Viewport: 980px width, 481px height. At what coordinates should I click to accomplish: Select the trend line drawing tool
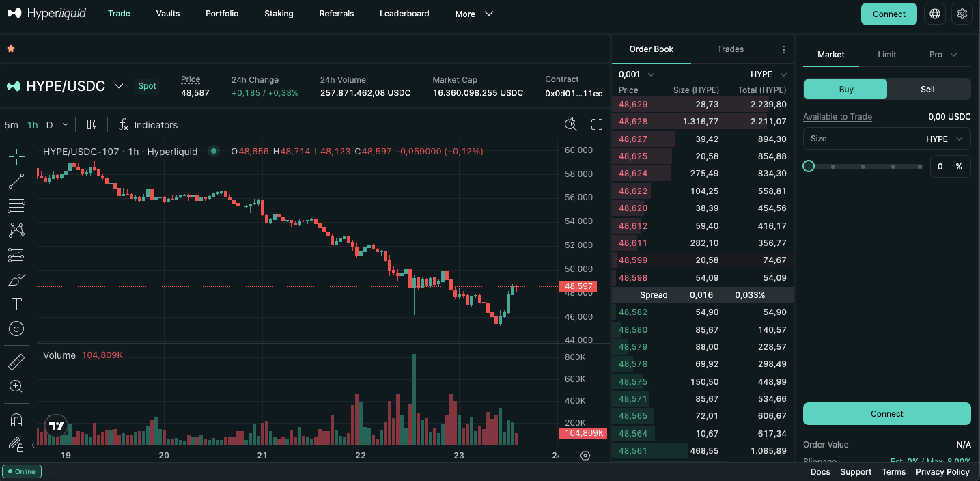coord(16,181)
